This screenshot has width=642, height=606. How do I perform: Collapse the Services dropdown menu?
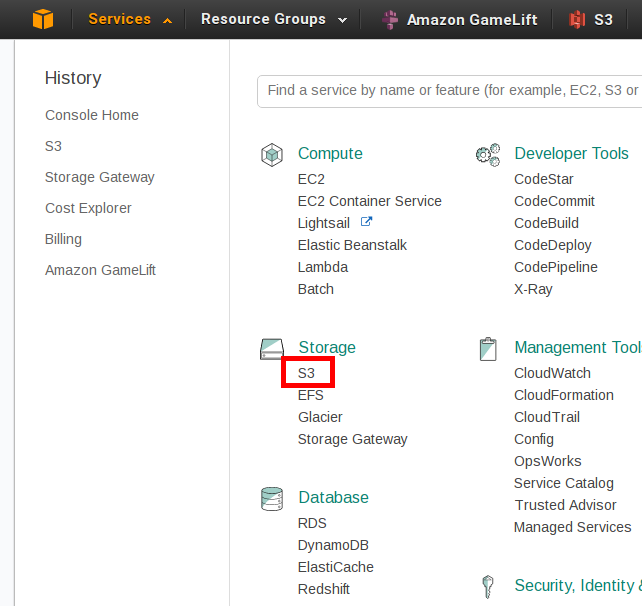pos(130,19)
